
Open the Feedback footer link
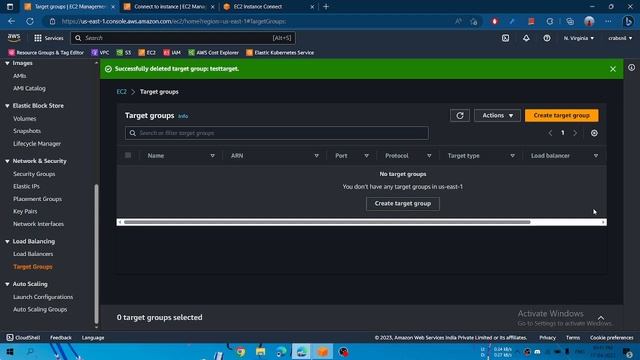click(x=61, y=338)
